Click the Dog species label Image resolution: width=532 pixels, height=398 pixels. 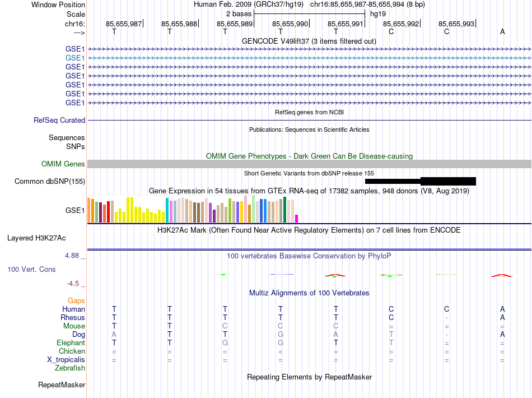click(x=78, y=335)
